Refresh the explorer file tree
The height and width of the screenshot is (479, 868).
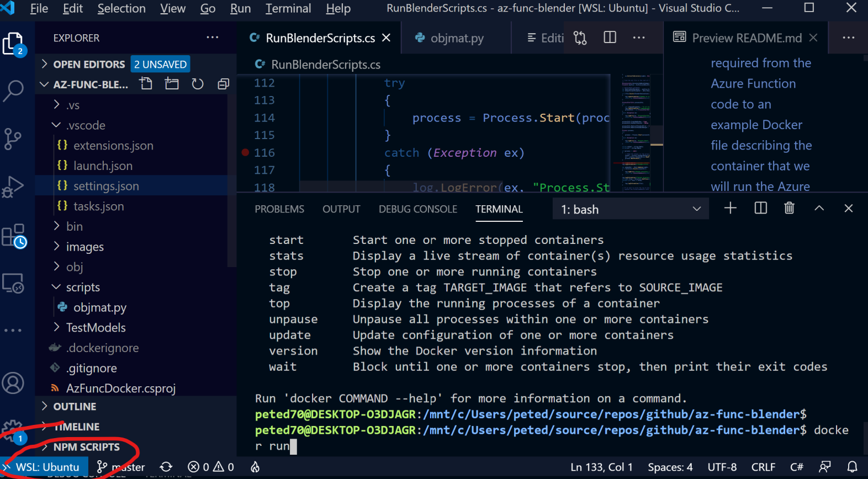pos(198,84)
